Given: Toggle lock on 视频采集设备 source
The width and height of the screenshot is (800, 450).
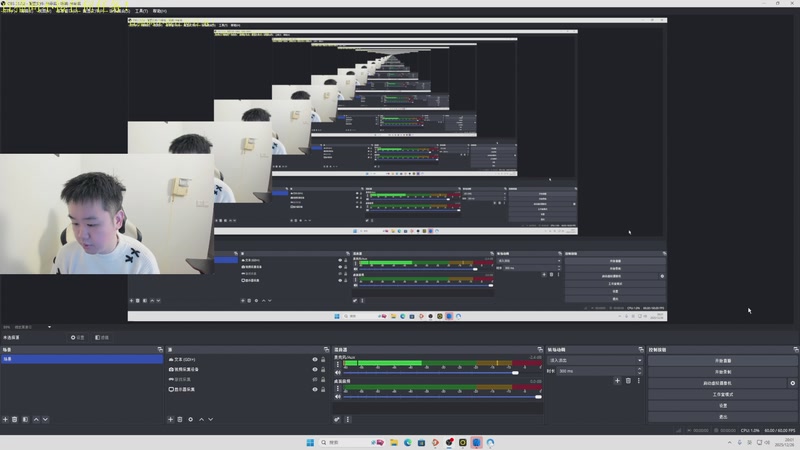Looking at the screenshot, I should [323, 369].
